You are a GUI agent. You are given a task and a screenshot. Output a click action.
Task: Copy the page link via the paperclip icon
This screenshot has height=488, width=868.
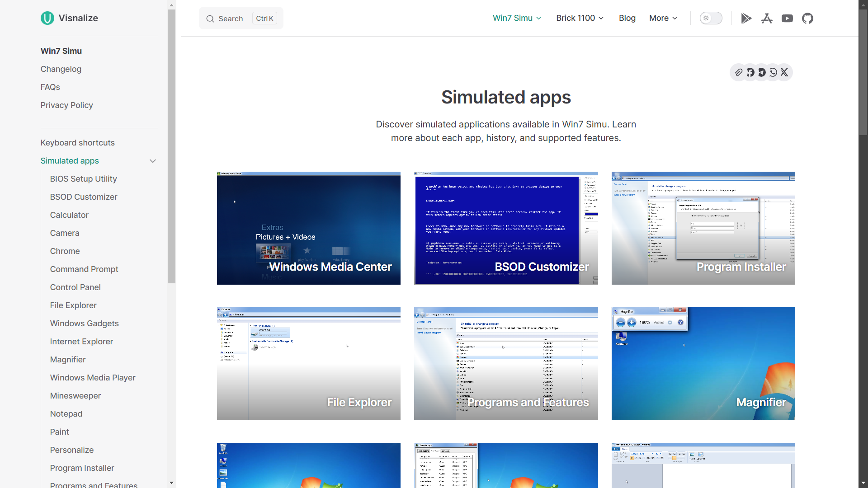739,72
